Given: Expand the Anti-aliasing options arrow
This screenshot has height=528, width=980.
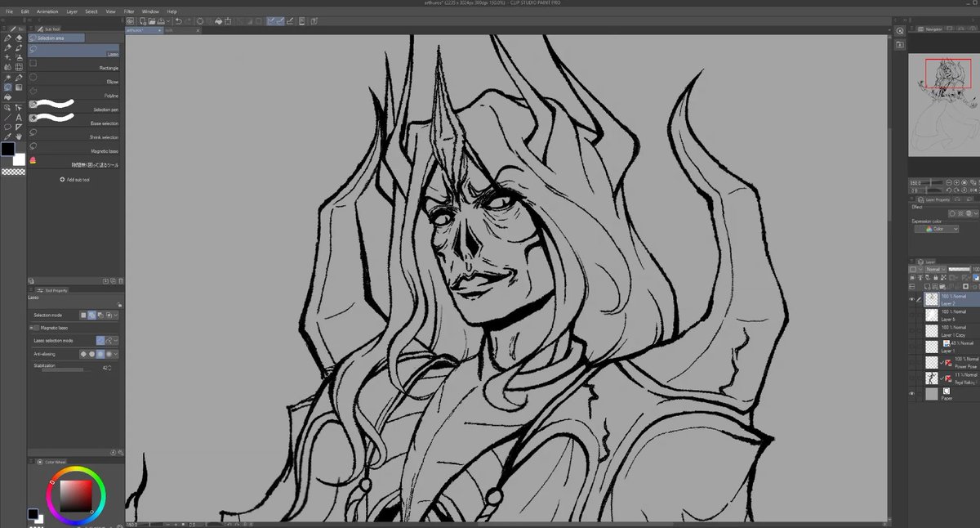Looking at the screenshot, I should click(x=116, y=354).
